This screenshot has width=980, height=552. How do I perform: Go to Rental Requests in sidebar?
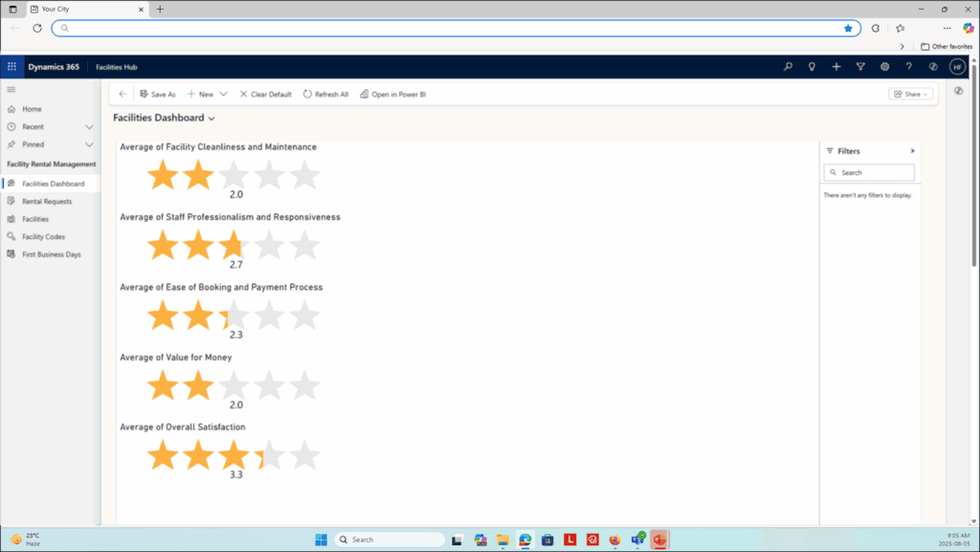[47, 201]
